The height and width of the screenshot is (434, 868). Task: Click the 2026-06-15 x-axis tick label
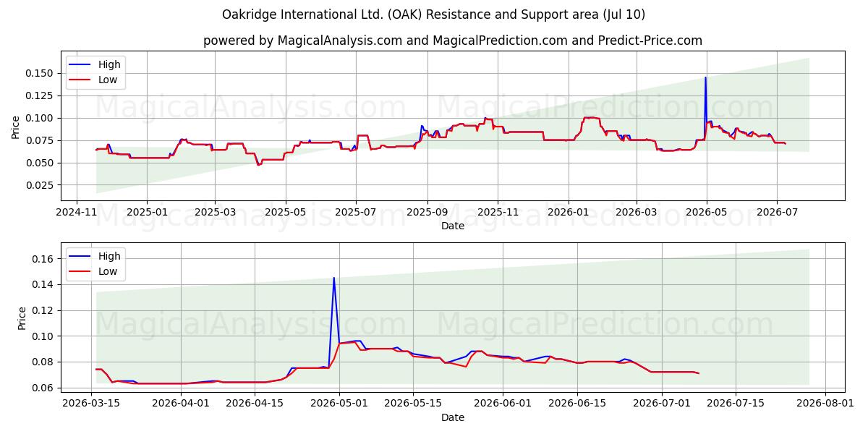pos(576,405)
